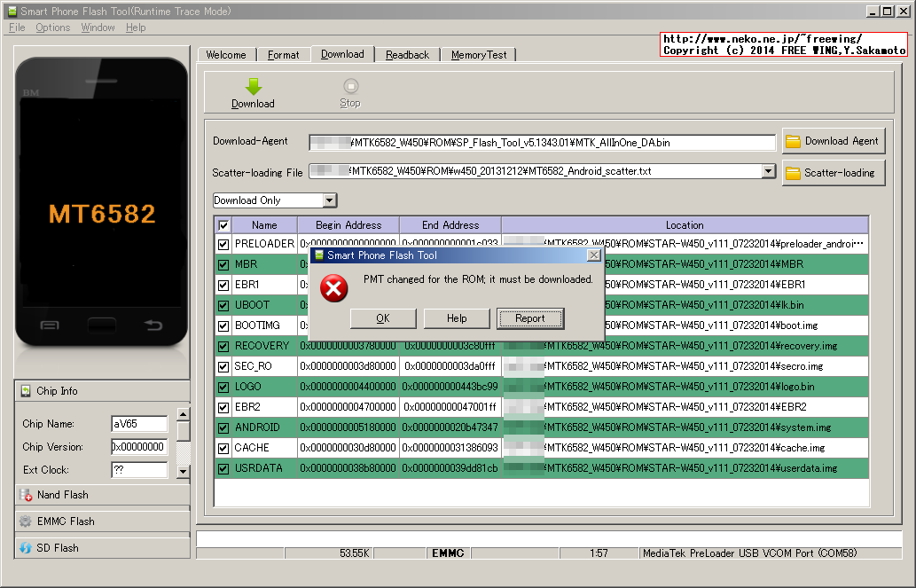This screenshot has height=588, width=916.
Task: Open the Options menu
Action: pos(52,27)
